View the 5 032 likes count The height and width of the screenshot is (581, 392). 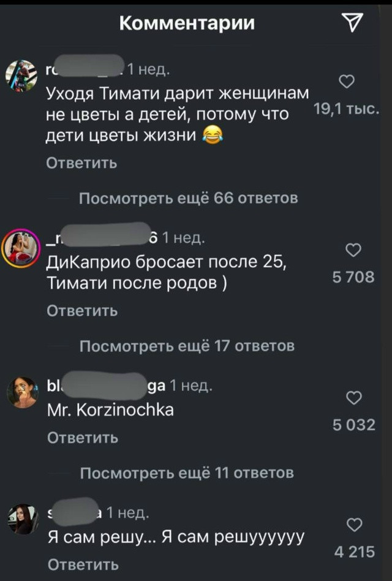tap(354, 425)
